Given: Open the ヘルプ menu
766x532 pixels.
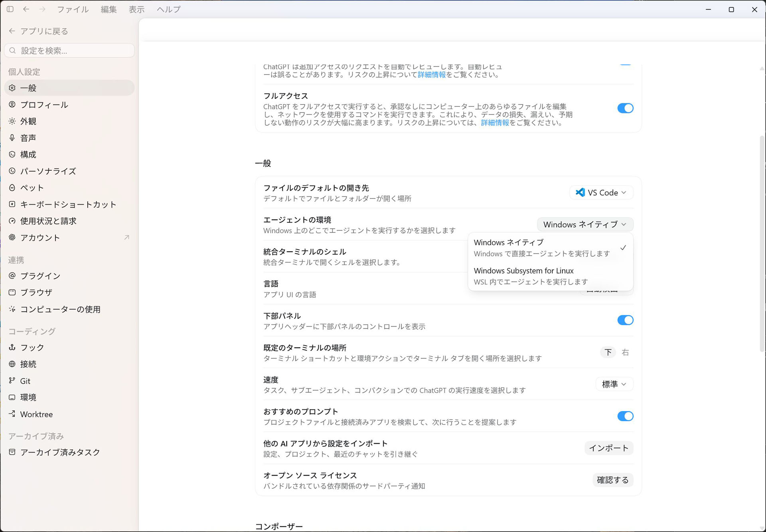Looking at the screenshot, I should pos(168,9).
